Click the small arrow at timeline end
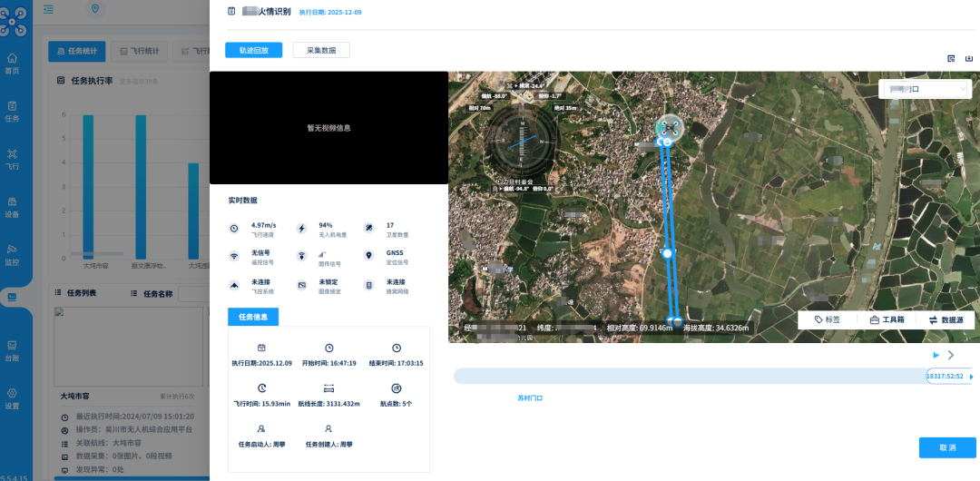980x481 pixels. click(971, 378)
